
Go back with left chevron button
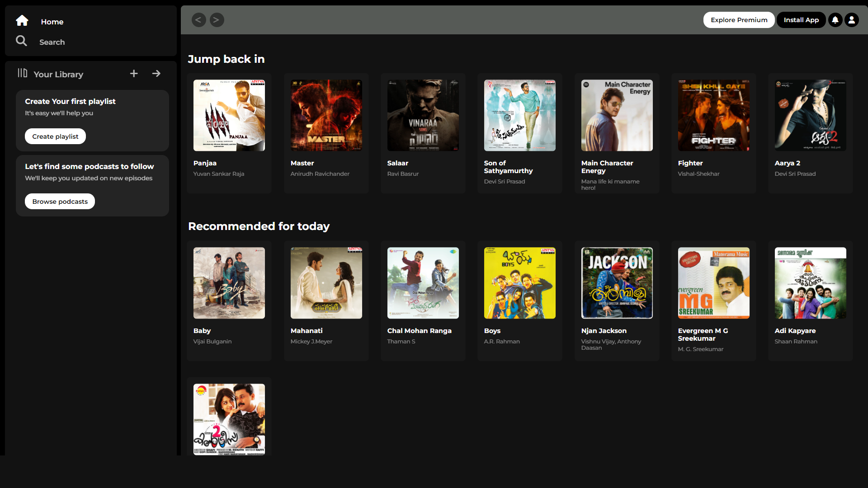pos(198,20)
